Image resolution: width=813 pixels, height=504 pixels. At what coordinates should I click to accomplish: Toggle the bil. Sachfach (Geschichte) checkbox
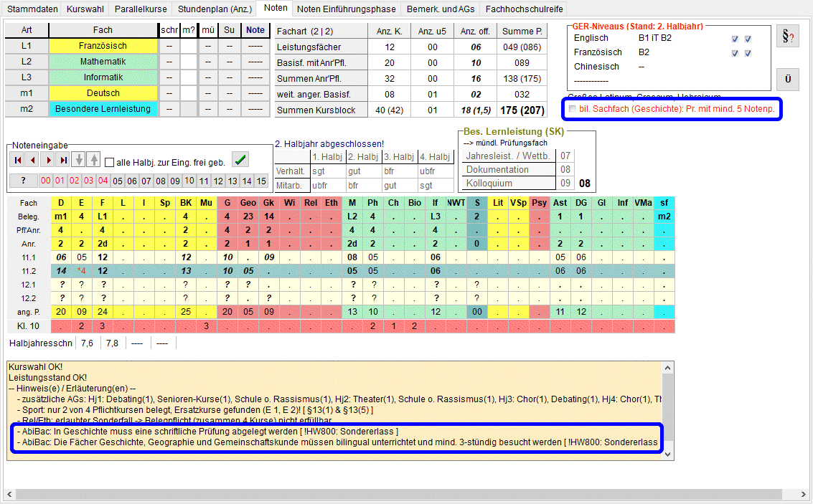point(572,109)
